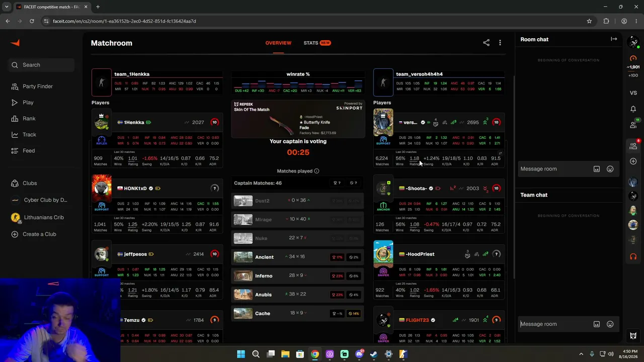This screenshot has height=362, width=644.
Task: Open Chrome from the taskbar
Action: point(314,354)
